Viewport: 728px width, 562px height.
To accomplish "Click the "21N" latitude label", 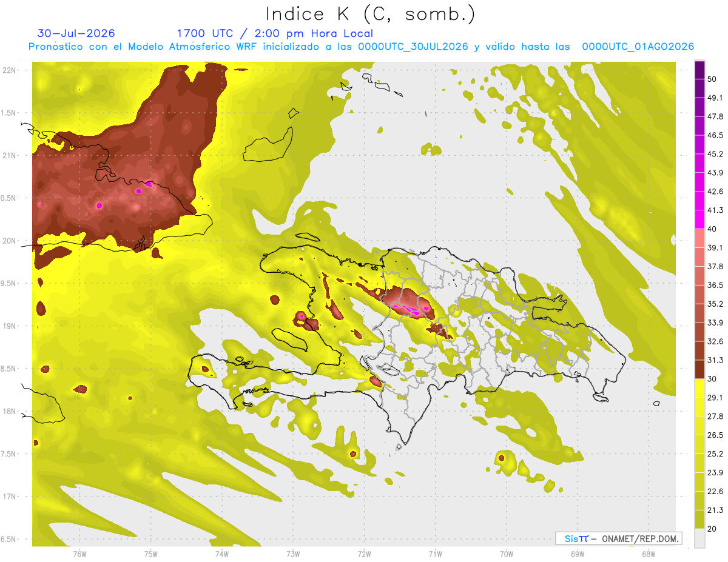I will [x=10, y=156].
